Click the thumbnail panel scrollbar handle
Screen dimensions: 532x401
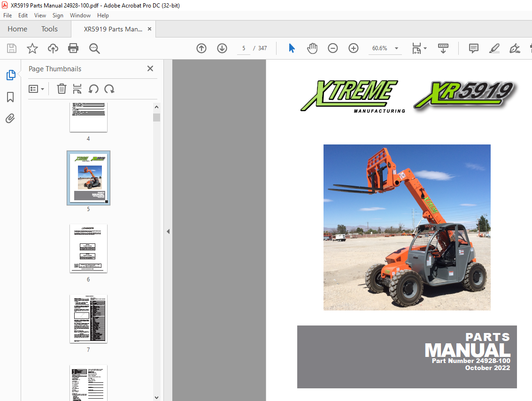pyautogui.click(x=156, y=117)
